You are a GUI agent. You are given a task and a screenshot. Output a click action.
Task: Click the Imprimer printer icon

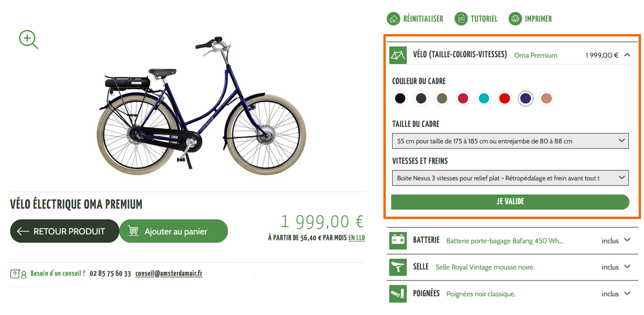515,19
